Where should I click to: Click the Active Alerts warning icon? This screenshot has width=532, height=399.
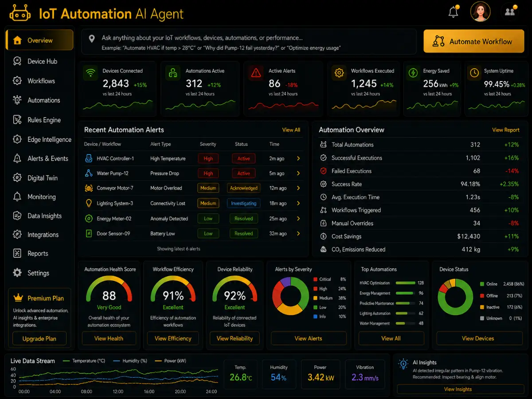(256, 73)
